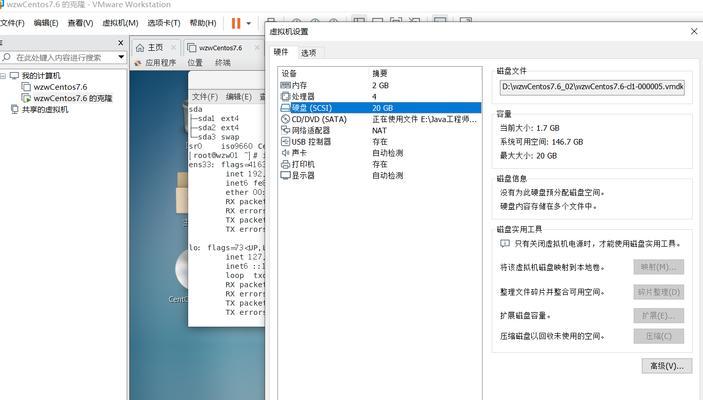703x400 pixels.
Task: Open the 虚拟机(M) menu
Action: (x=120, y=23)
